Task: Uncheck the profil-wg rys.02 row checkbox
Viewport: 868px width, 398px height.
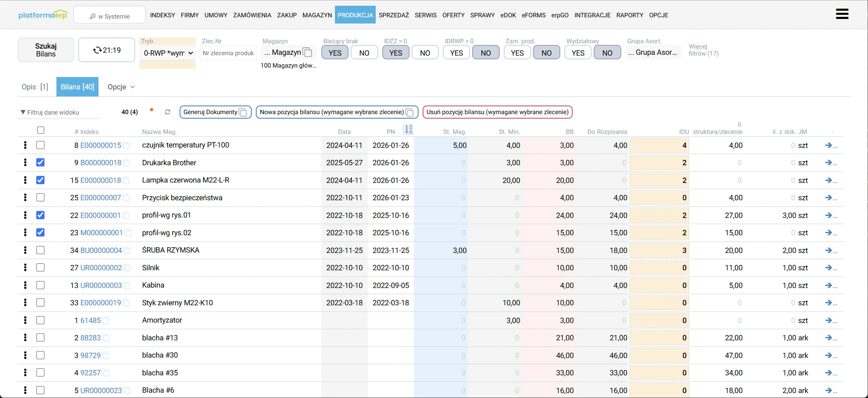Action: tap(40, 232)
